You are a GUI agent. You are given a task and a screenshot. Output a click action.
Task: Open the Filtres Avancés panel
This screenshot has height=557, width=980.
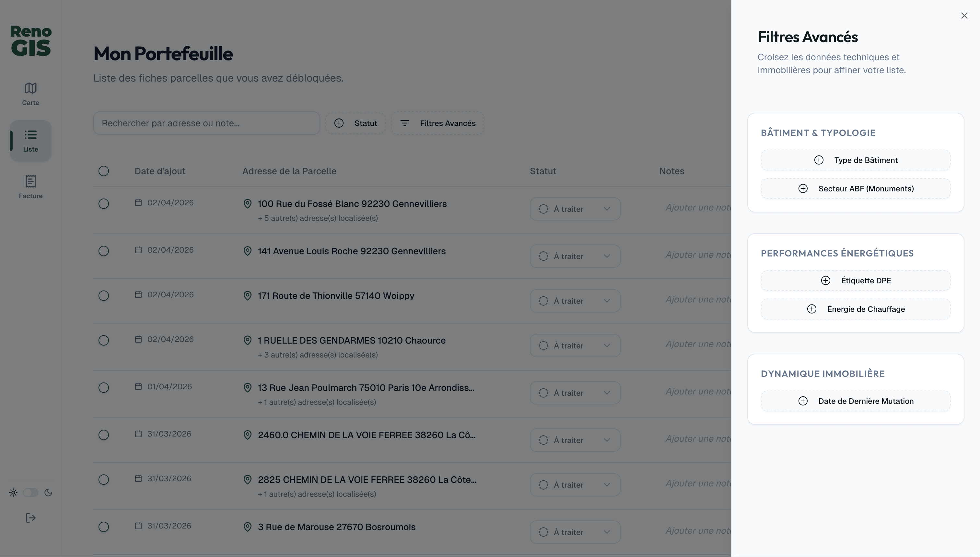point(437,123)
